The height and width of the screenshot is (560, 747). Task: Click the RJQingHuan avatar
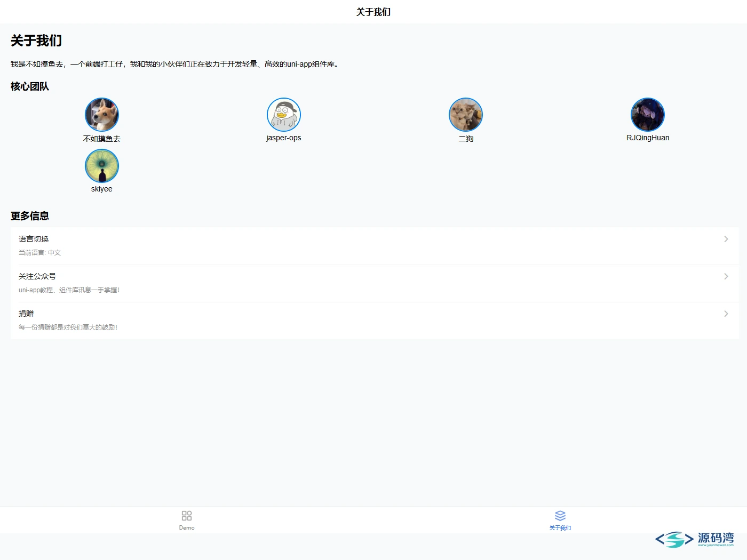click(x=648, y=115)
